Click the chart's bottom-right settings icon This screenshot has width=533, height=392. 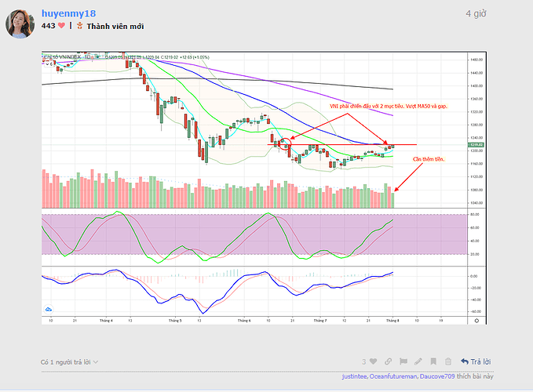tap(476, 321)
